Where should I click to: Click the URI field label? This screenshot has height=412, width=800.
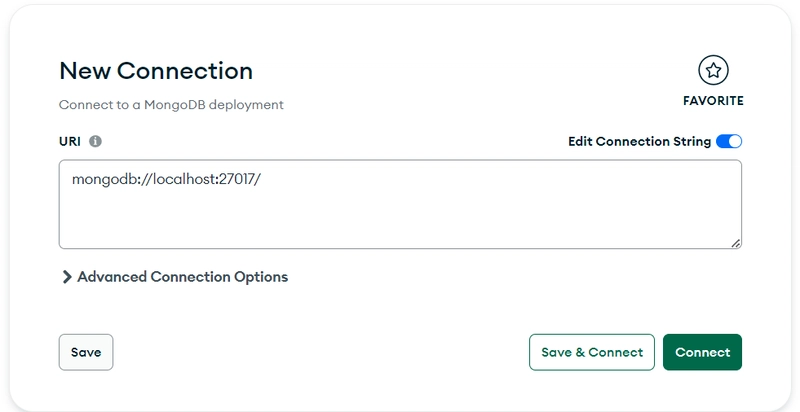click(x=69, y=142)
